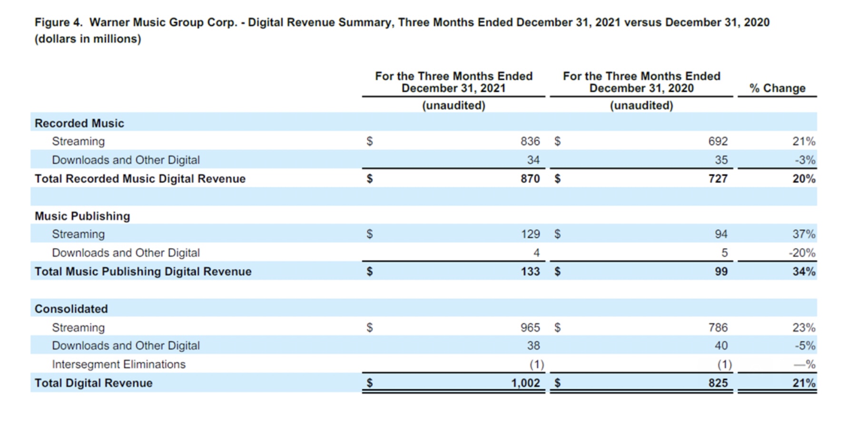Select the 965 consolidated streaming value
The height and width of the screenshot is (427, 868).
530,328
